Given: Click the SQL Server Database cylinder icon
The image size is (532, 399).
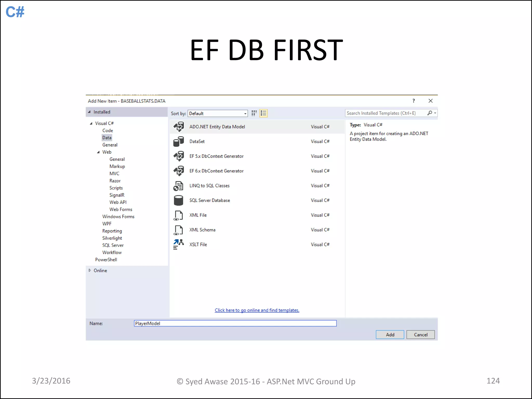Looking at the screenshot, I should [178, 200].
